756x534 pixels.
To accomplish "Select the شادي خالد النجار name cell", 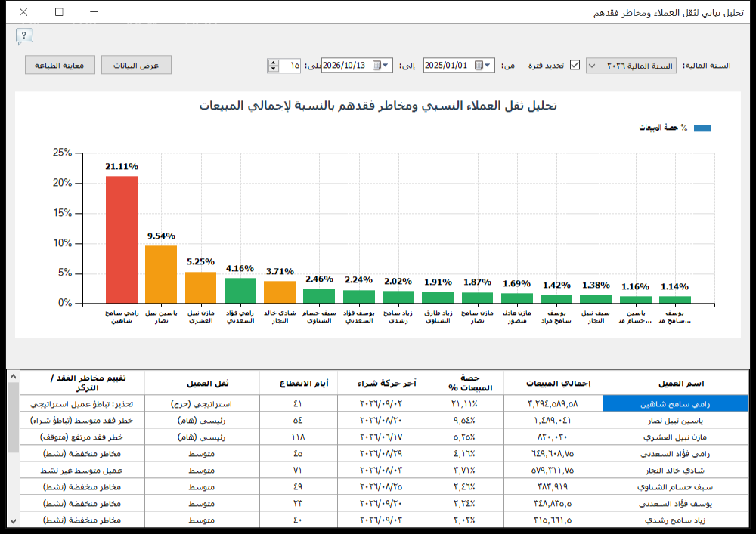I will point(675,471).
